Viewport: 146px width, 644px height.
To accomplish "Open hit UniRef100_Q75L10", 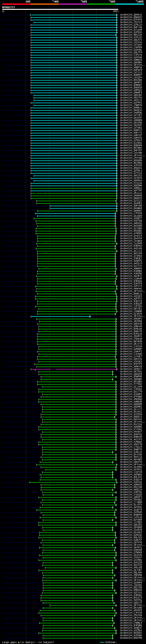I will (x=131, y=25).
